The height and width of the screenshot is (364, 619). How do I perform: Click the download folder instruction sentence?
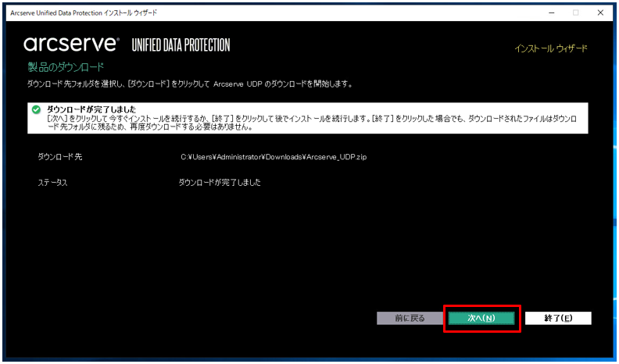[190, 84]
